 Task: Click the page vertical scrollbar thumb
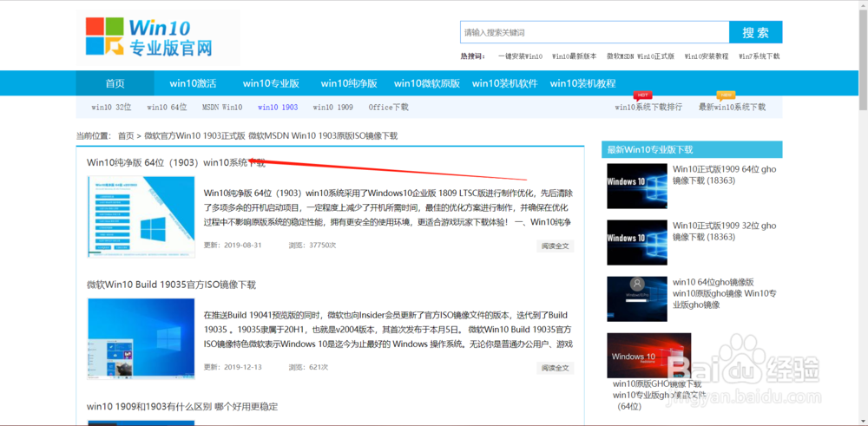pyautogui.click(x=863, y=59)
